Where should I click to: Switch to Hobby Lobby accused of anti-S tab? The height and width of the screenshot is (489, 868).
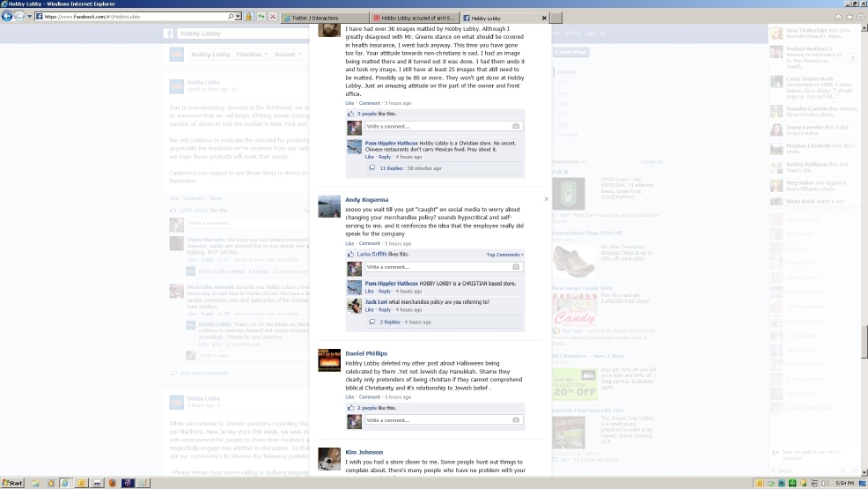(x=415, y=19)
